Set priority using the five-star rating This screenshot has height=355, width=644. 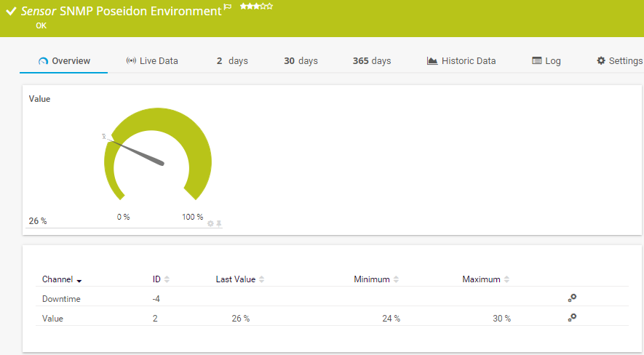[256, 6]
